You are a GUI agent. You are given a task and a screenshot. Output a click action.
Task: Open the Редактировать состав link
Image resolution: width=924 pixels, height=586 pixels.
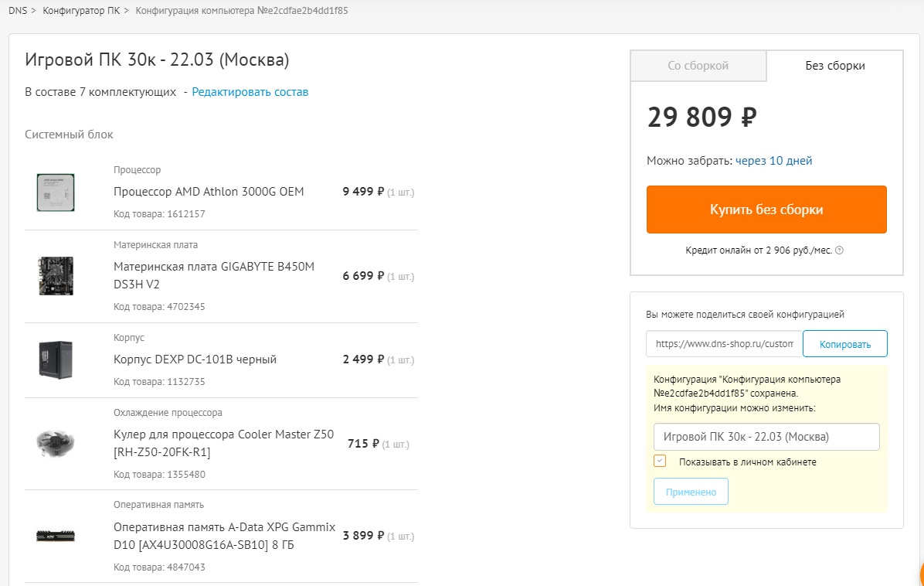250,92
